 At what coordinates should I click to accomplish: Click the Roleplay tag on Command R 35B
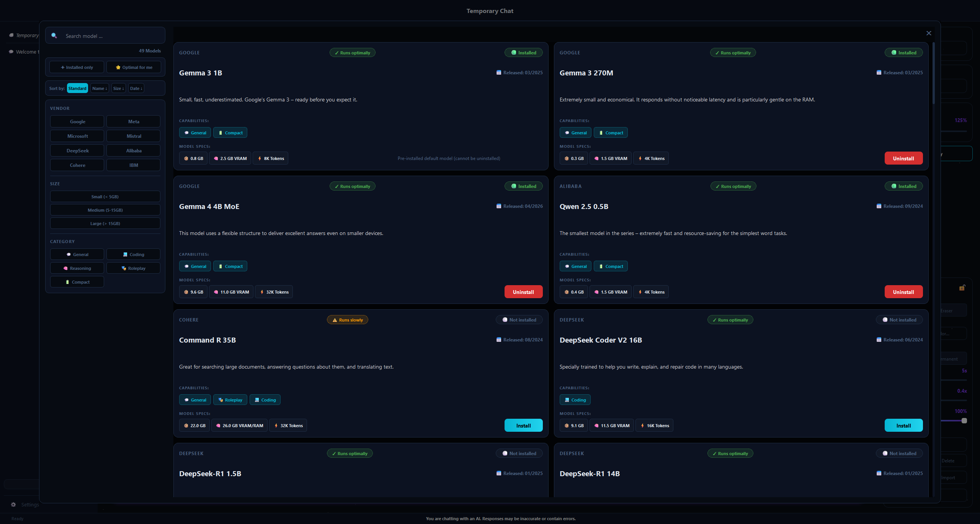coord(230,400)
